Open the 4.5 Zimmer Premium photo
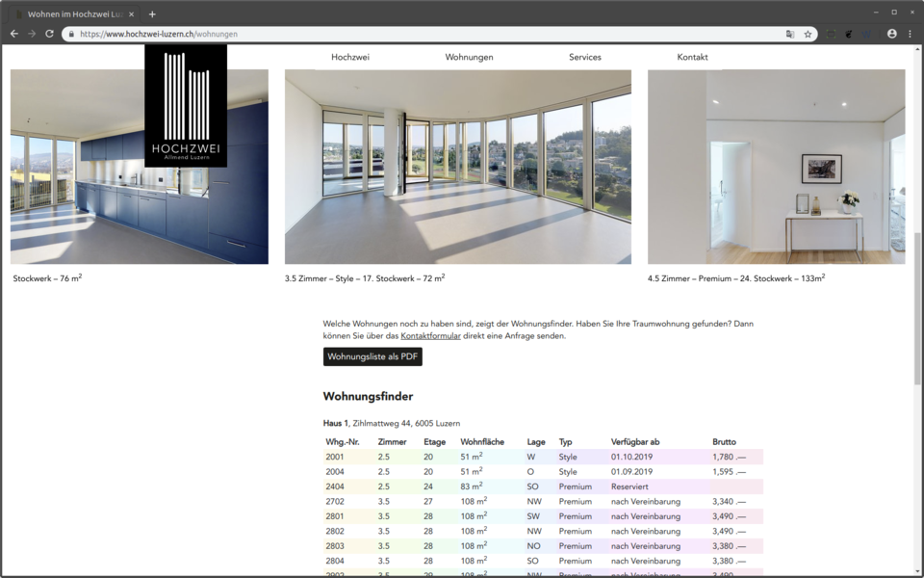Screen dimensions: 924x578 pos(776,167)
